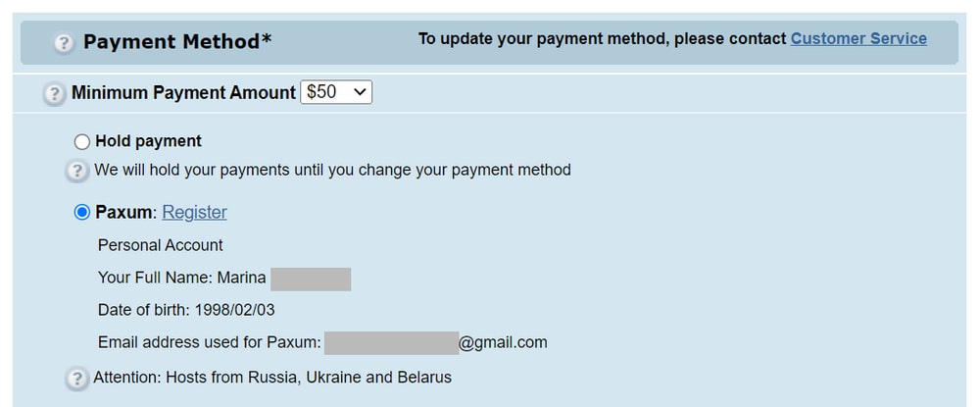980x407 pixels.
Task: Click the "To update your payment method" notice
Action: pyautogui.click(x=602, y=39)
